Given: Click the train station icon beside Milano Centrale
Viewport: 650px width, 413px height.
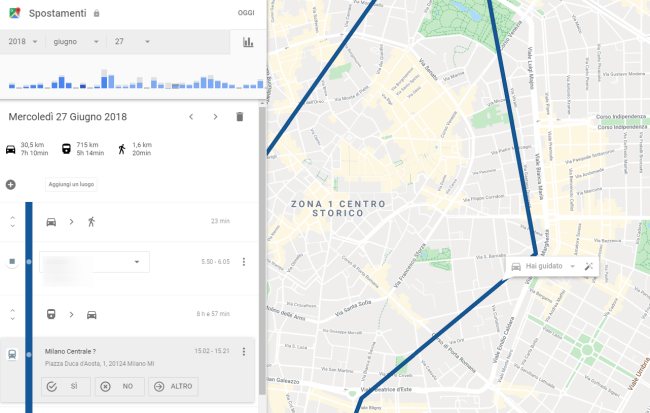Looking at the screenshot, I should [x=12, y=355].
